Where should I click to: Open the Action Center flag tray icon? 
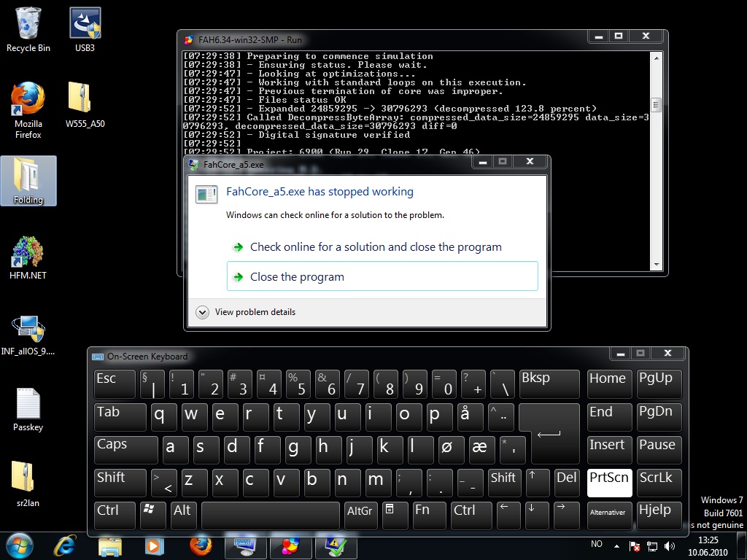point(635,546)
